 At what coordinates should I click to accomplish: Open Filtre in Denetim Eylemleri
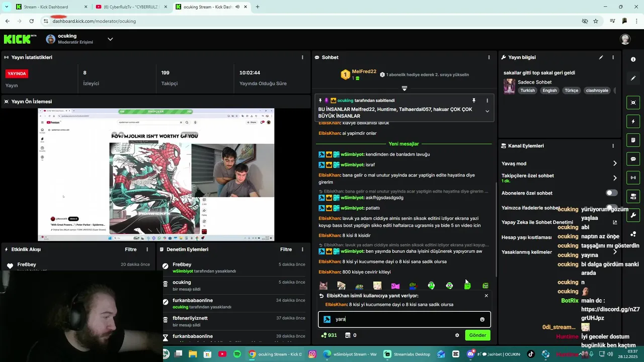click(x=286, y=249)
